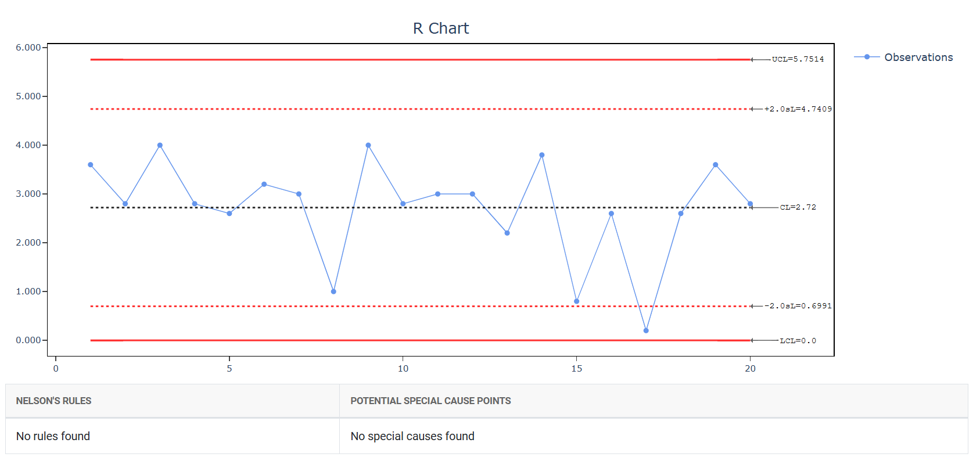
Task: Click the -2.0sL=0.6991 annotation label
Action: [798, 306]
